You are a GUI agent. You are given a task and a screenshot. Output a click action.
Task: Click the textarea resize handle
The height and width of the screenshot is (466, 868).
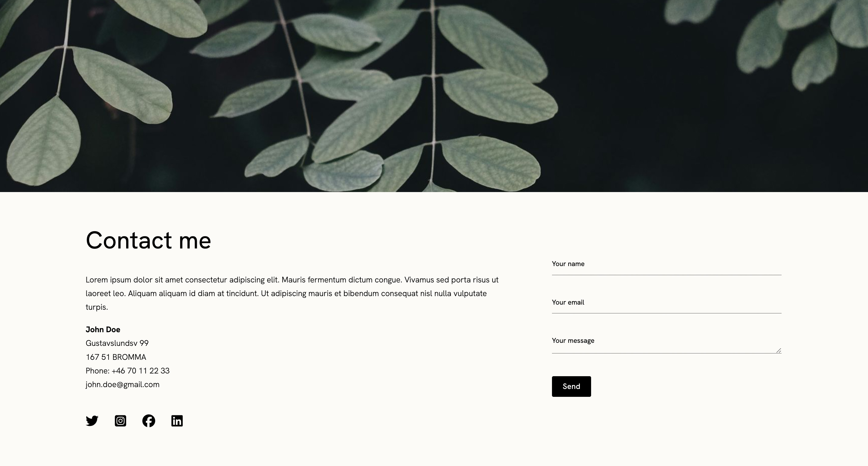pyautogui.click(x=778, y=351)
